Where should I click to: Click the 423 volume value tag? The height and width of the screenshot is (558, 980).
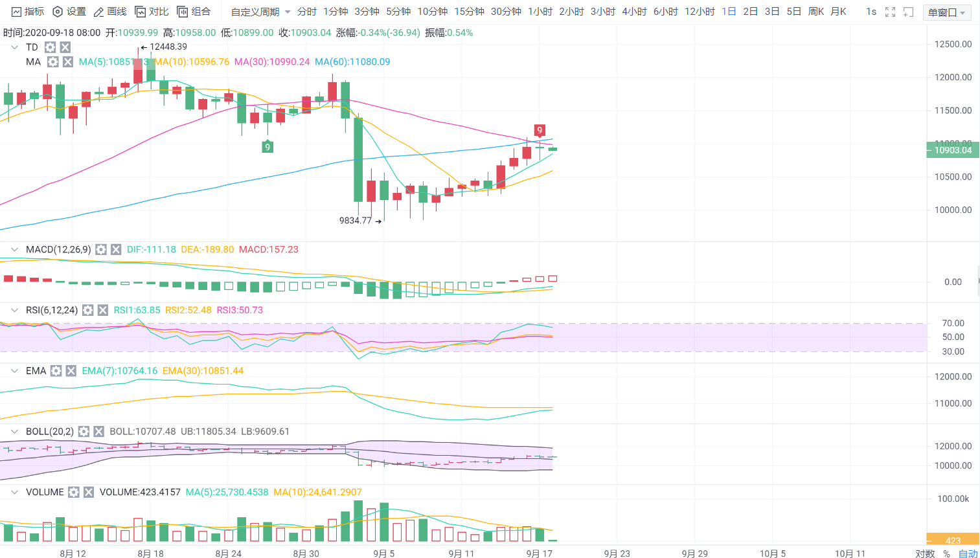[953, 540]
